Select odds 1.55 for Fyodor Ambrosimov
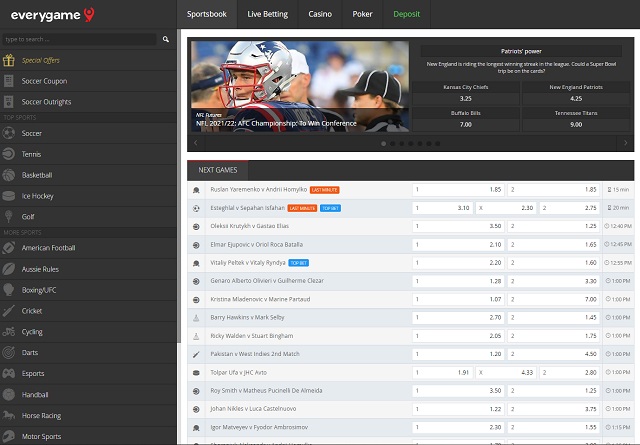The height and width of the screenshot is (445, 640). click(553, 427)
